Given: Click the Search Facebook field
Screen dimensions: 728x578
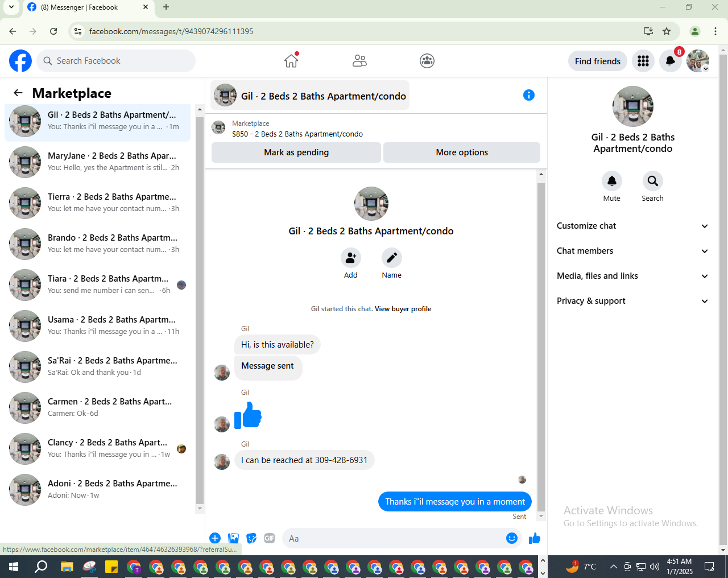Looking at the screenshot, I should click(116, 61).
